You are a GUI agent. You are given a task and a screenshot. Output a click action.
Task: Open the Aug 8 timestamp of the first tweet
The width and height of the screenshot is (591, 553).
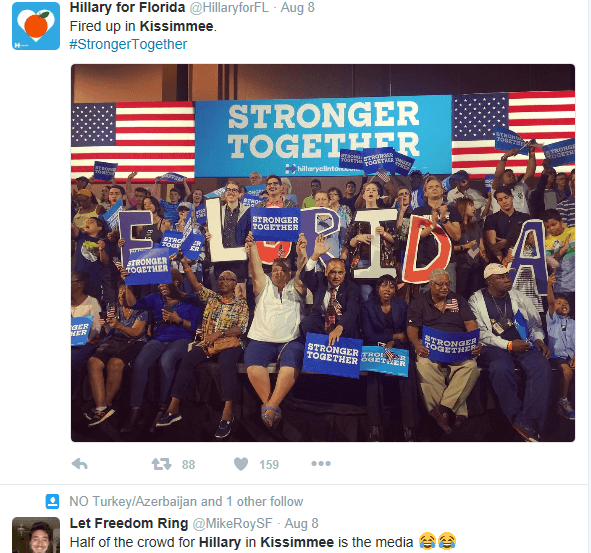pyautogui.click(x=297, y=8)
